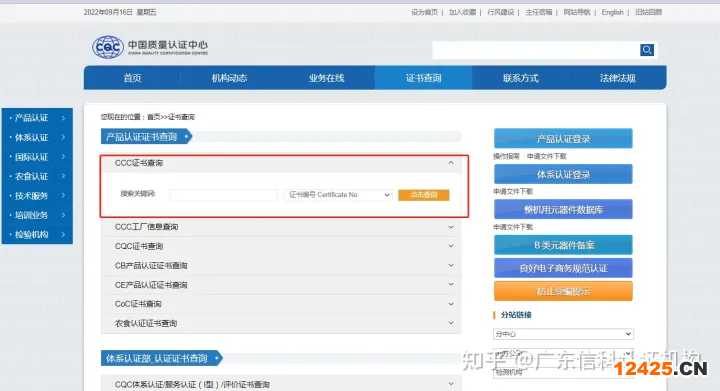Expand the 农食认证证书查询 chevron

(451, 323)
